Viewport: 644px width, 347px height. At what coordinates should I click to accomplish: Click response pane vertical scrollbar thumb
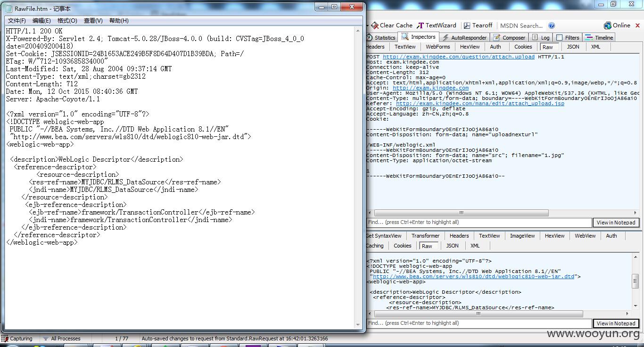click(x=635, y=281)
